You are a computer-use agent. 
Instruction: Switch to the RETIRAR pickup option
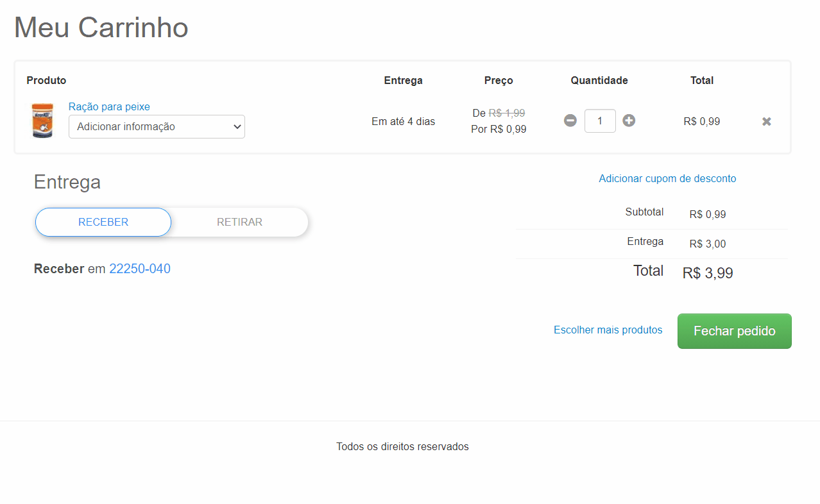point(239,222)
